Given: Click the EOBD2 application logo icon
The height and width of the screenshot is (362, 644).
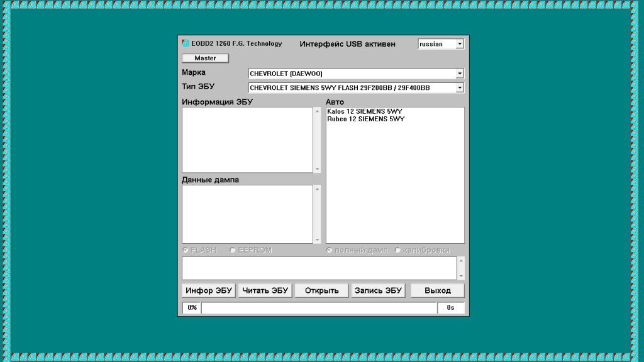Looking at the screenshot, I should 186,43.
